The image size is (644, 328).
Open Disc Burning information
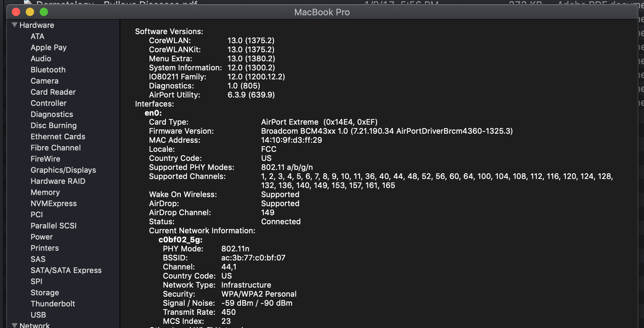pos(54,125)
